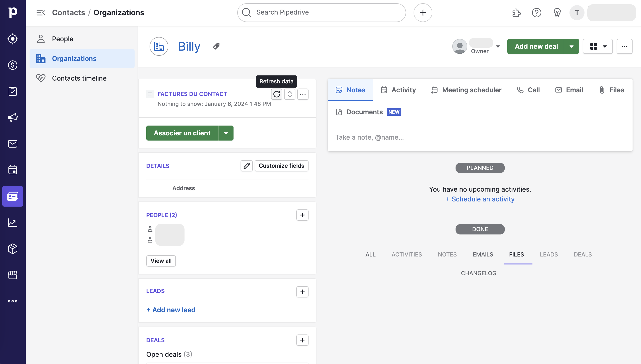
Task: Open Products box icon in sidebar
Action: (12, 249)
